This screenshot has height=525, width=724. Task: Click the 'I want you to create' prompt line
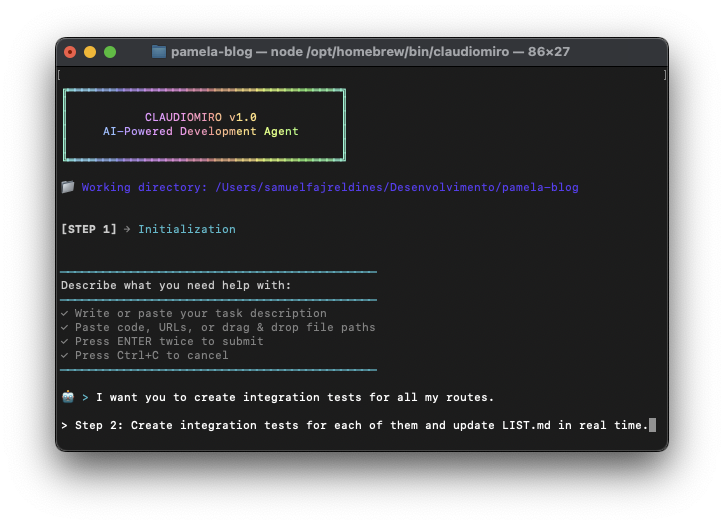[295, 397]
